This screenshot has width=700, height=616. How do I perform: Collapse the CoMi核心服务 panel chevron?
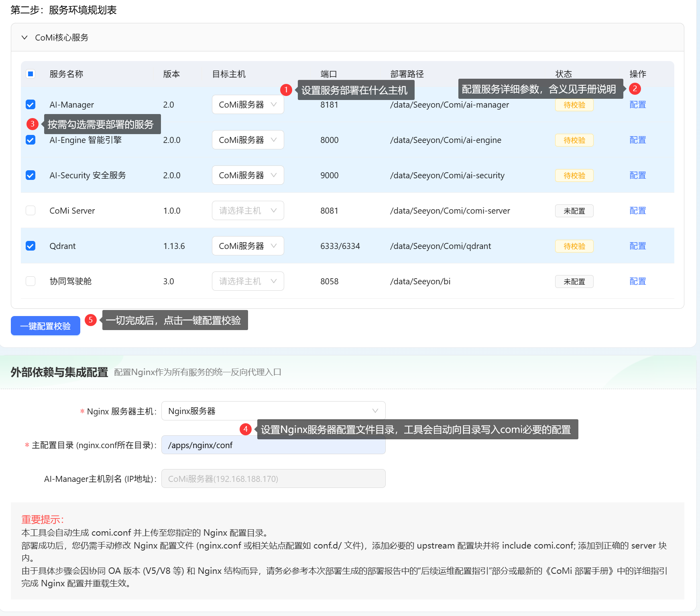[x=24, y=37]
